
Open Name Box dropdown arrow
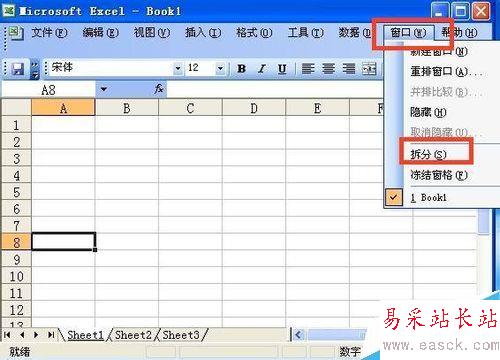click(104, 89)
